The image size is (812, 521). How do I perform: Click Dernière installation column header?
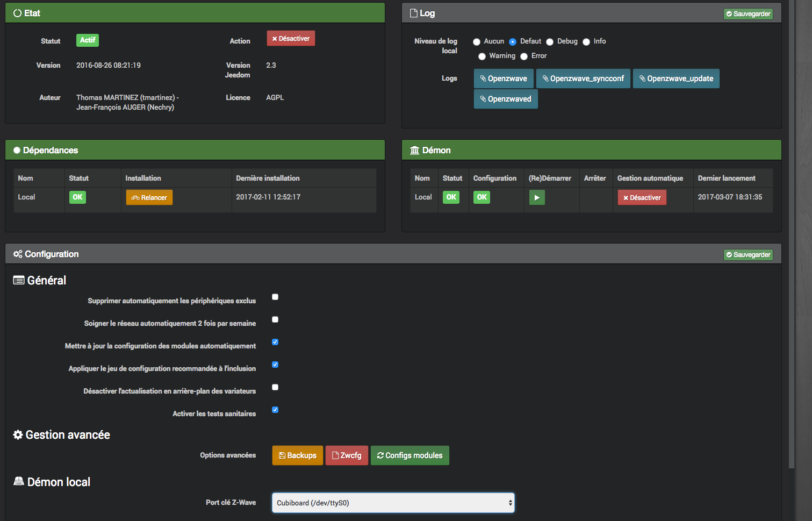[268, 179]
